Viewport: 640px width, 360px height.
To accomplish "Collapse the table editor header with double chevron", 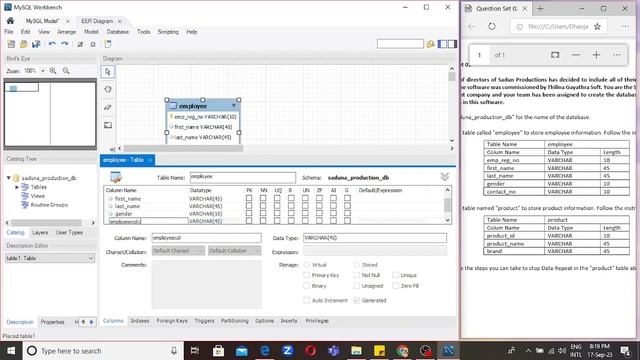I will tap(445, 177).
